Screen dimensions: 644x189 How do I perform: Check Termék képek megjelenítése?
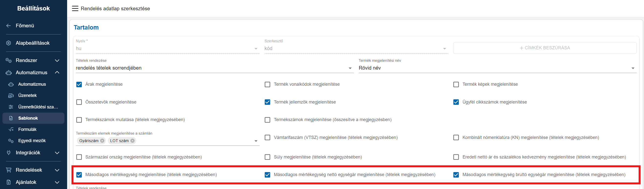pyautogui.click(x=456, y=84)
